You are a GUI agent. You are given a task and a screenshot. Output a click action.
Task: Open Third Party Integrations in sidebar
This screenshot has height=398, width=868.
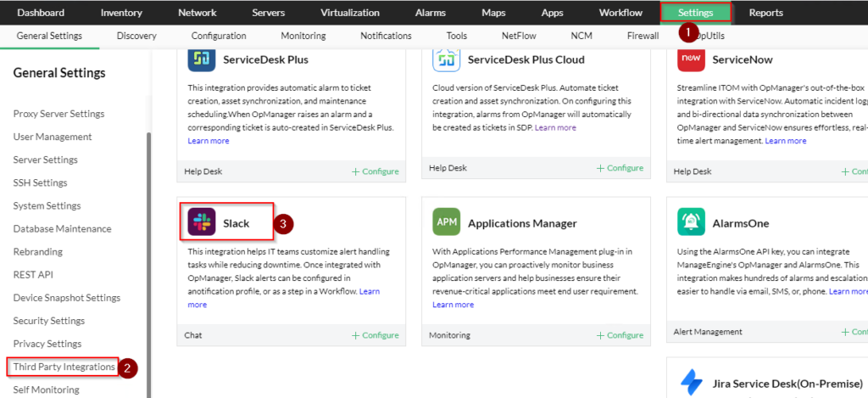[x=64, y=367]
